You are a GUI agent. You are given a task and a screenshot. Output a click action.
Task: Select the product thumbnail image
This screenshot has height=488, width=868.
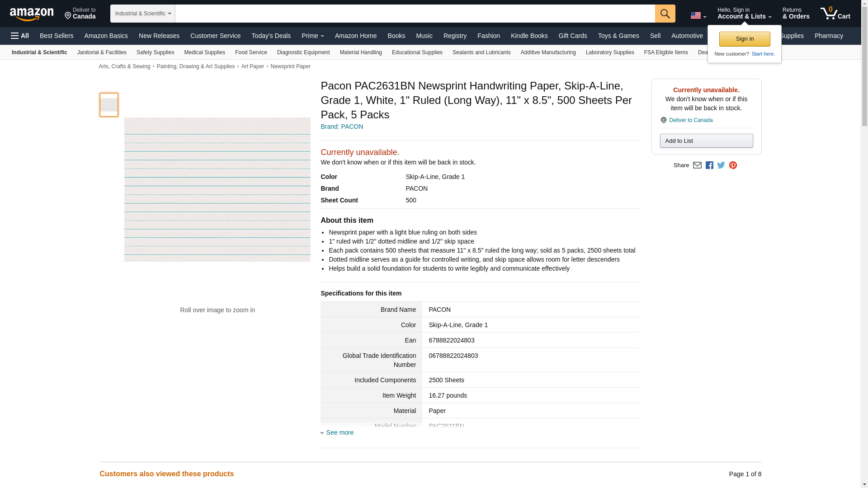pos(109,105)
